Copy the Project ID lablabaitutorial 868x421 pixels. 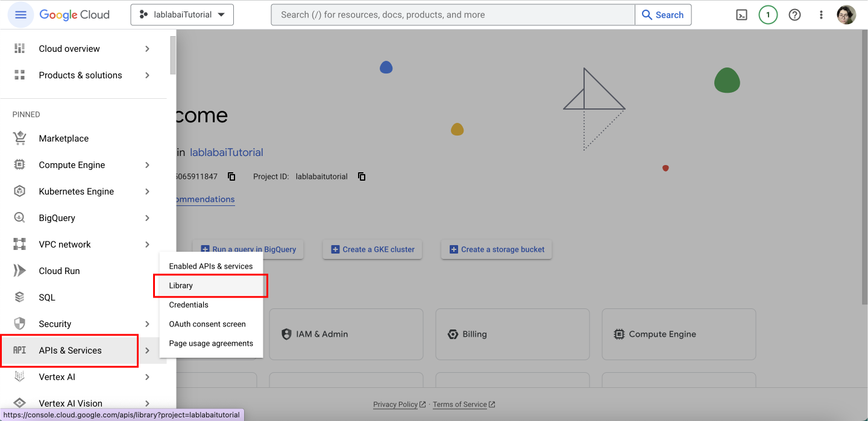pyautogui.click(x=362, y=176)
